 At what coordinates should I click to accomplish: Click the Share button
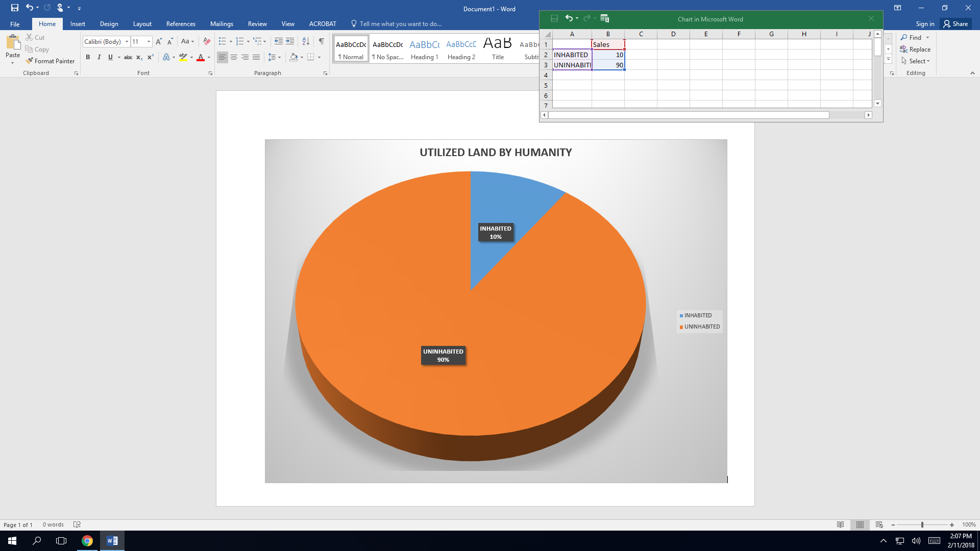[x=955, y=24]
